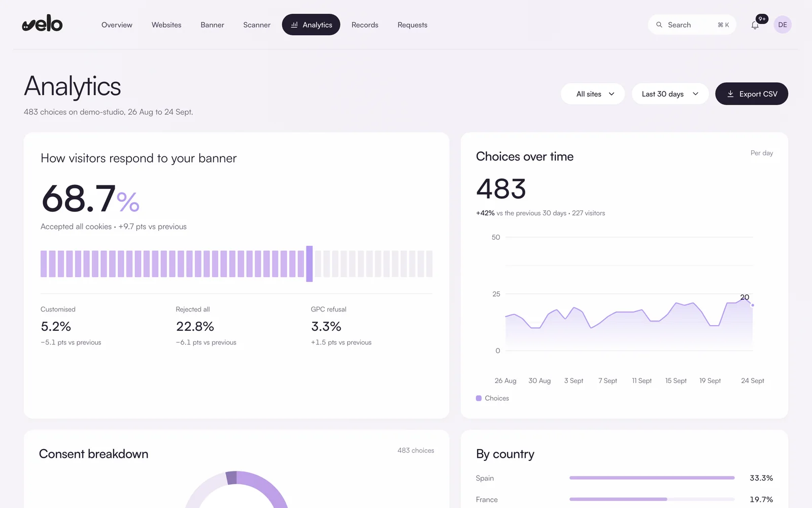Viewport: 812px width, 508px height.
Task: Click the By country heading
Action: coord(505,454)
